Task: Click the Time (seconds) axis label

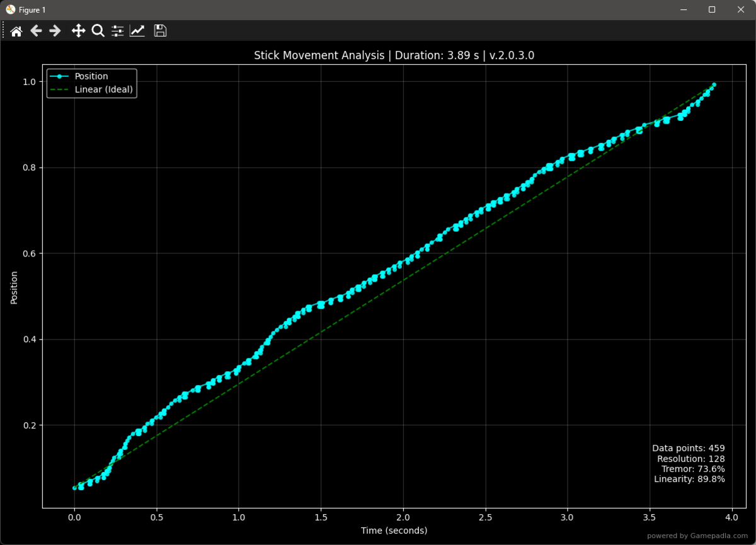Action: click(394, 531)
